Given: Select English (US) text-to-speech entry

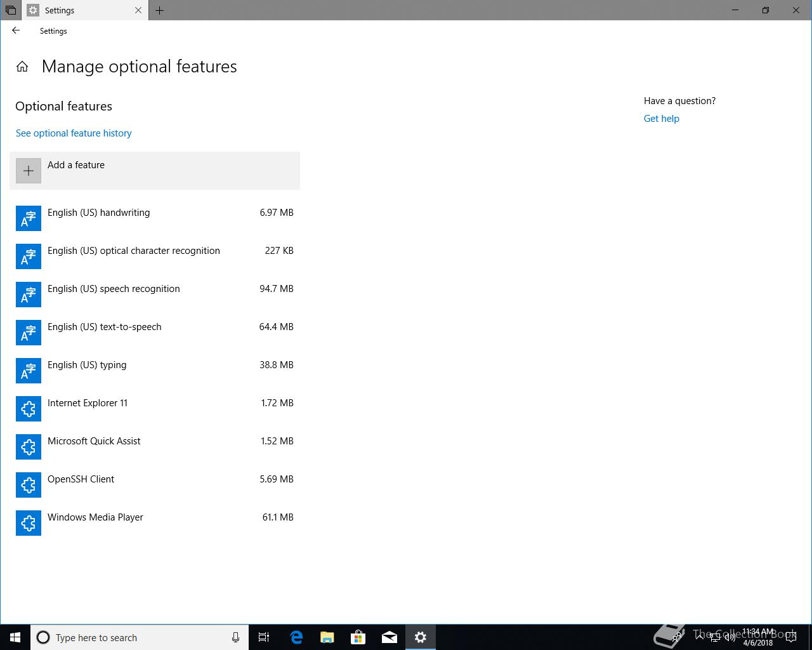Looking at the screenshot, I should pyautogui.click(x=155, y=333).
